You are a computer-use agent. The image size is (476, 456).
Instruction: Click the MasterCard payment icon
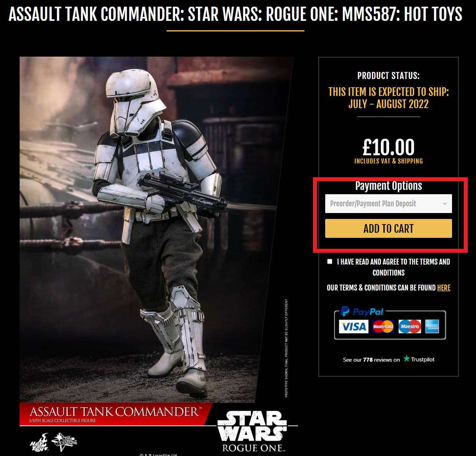(x=383, y=327)
